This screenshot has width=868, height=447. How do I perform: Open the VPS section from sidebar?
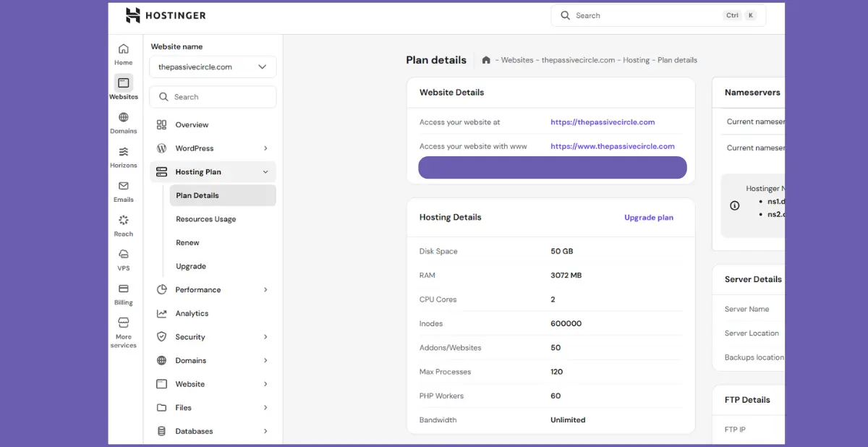(x=123, y=258)
